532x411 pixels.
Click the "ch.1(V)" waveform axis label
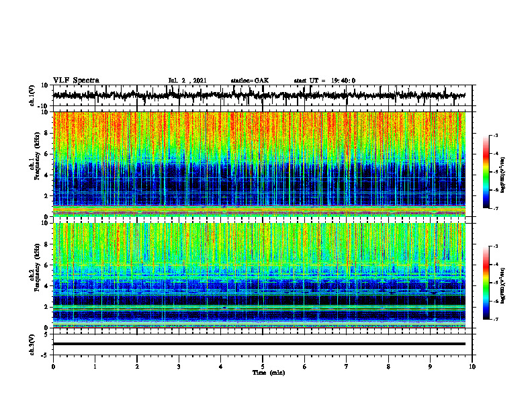[32, 95]
